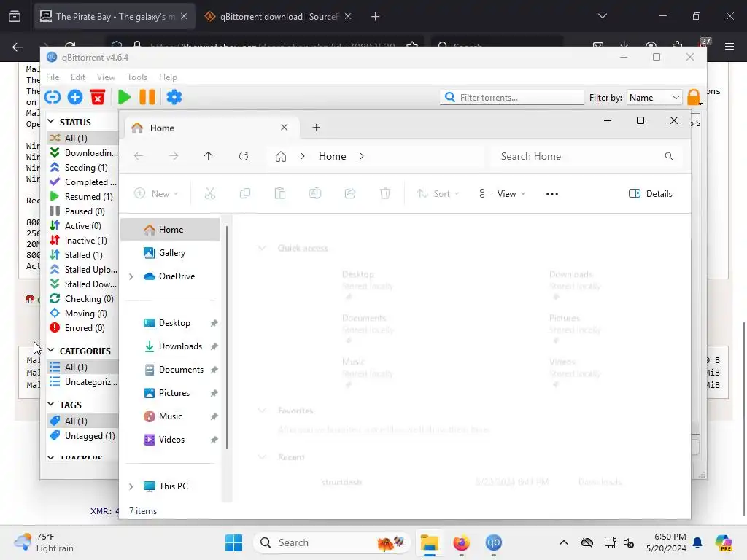Open Videos in the navigation pane

pos(171,440)
